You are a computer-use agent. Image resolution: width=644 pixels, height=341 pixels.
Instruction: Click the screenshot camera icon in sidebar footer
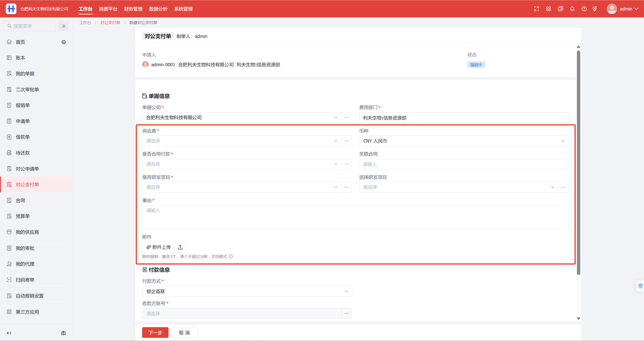click(63, 333)
